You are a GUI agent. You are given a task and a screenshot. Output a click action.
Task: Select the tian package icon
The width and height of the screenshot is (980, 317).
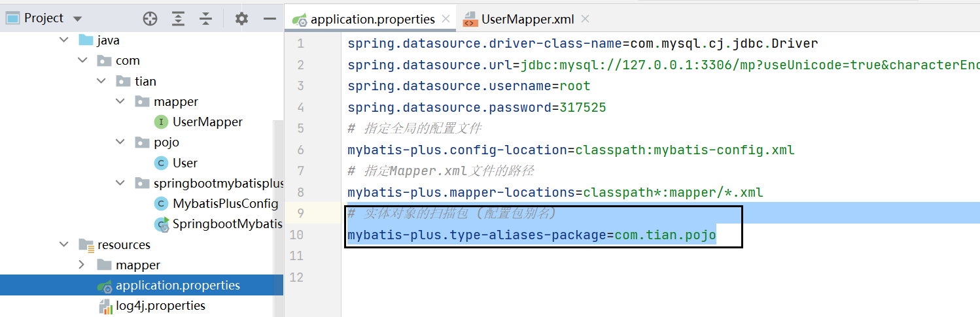124,81
